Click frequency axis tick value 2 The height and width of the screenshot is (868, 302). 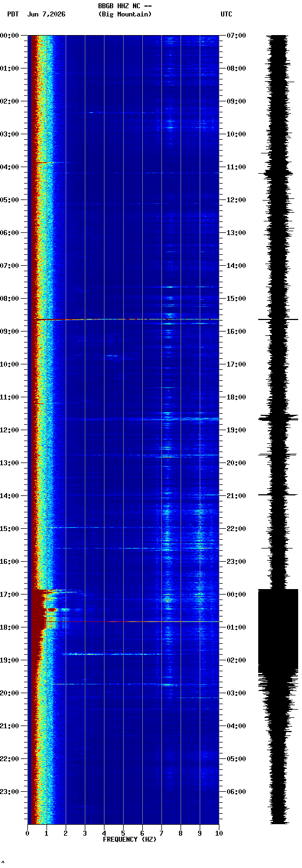pyautogui.click(x=66, y=833)
